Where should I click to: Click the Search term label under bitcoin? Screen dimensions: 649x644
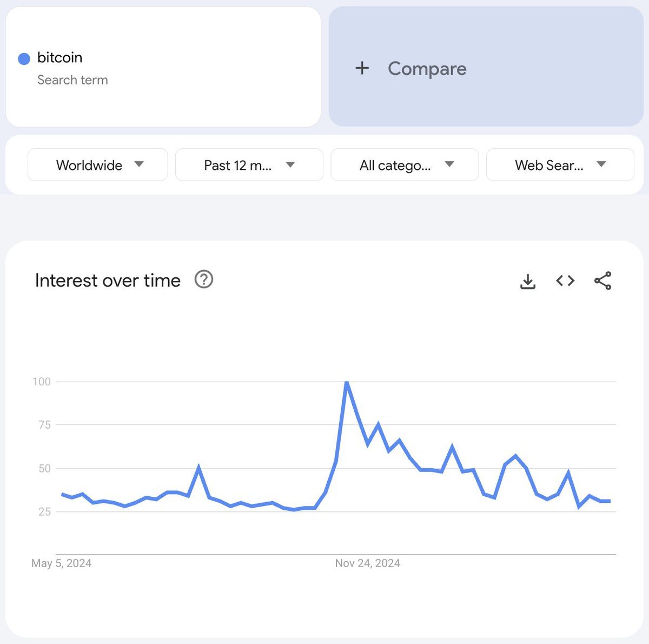pyautogui.click(x=72, y=80)
